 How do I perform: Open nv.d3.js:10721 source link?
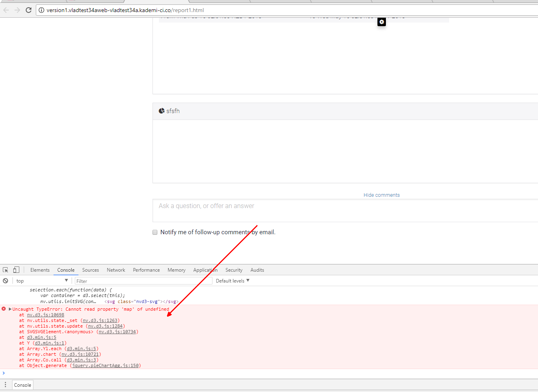[x=80, y=355]
